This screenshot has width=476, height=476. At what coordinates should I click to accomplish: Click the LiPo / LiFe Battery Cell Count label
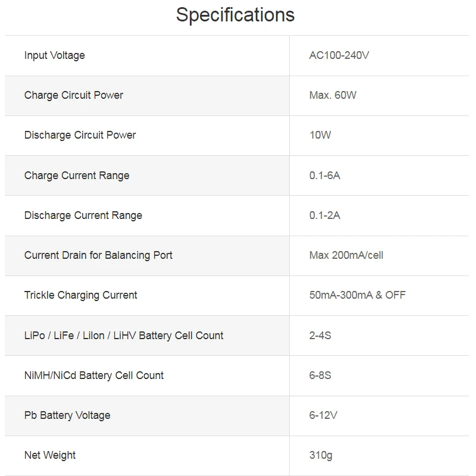click(124, 336)
